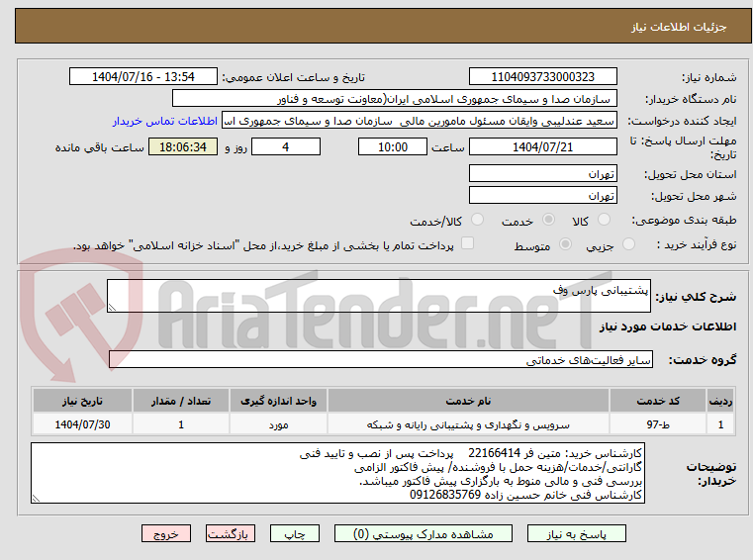Image resolution: width=753 pixels, height=560 pixels.
Task: Click the row number cell under ردیف
Action: (720, 424)
